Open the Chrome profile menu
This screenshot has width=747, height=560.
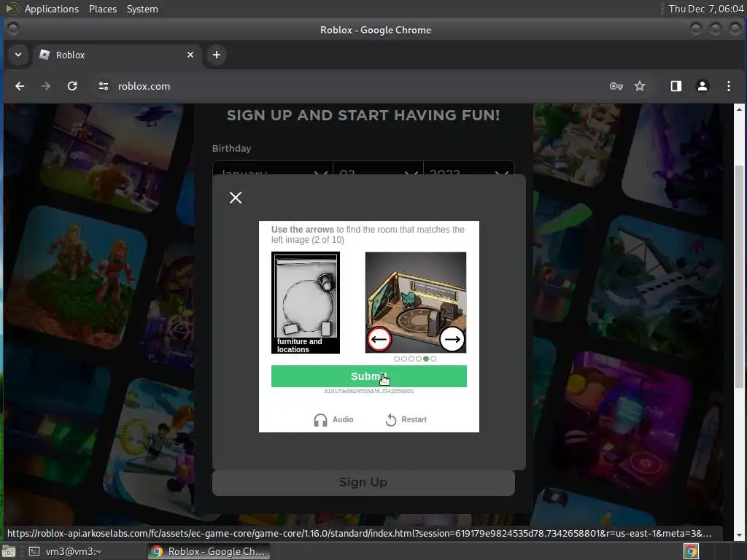click(x=703, y=86)
